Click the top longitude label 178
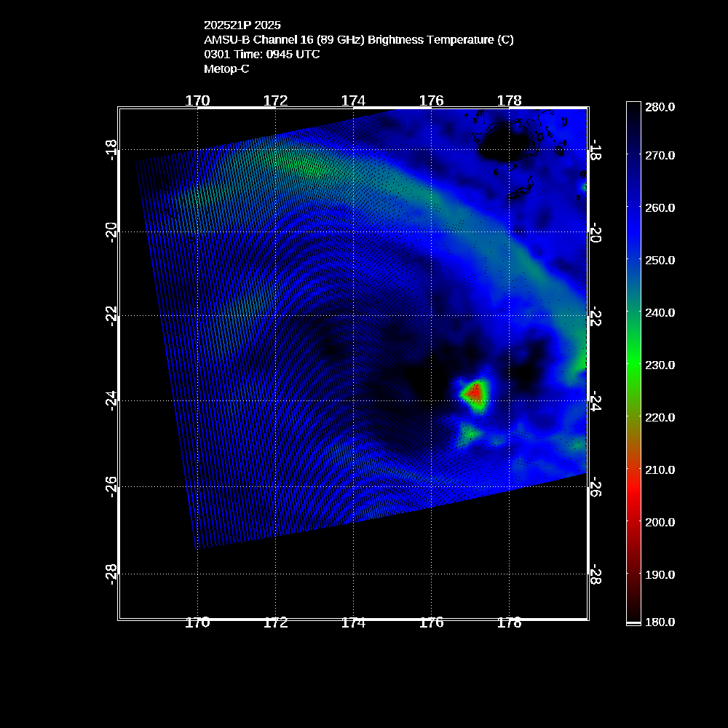 point(510,100)
